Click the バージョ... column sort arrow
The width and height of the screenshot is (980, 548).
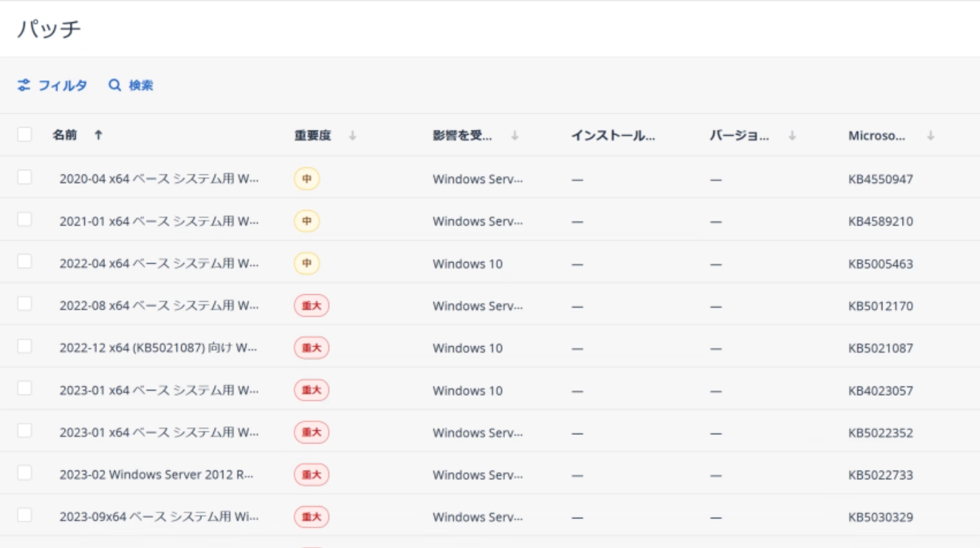(x=792, y=135)
